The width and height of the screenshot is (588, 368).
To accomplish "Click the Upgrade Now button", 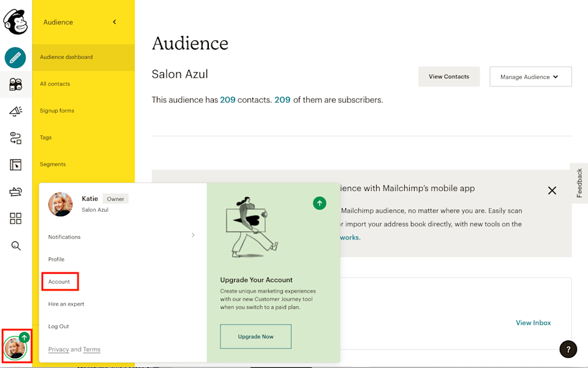I will pyautogui.click(x=255, y=336).
